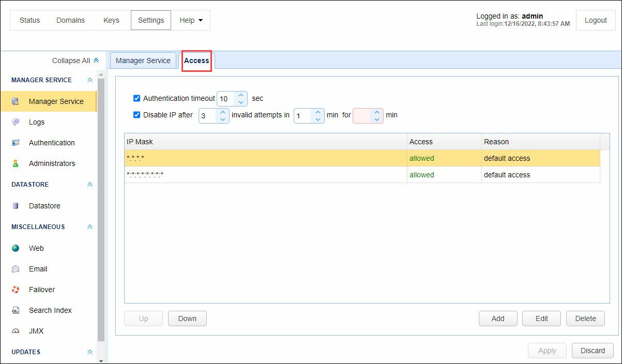The width and height of the screenshot is (622, 364).
Task: Click the Failover lifebuoy icon
Action: [16, 290]
